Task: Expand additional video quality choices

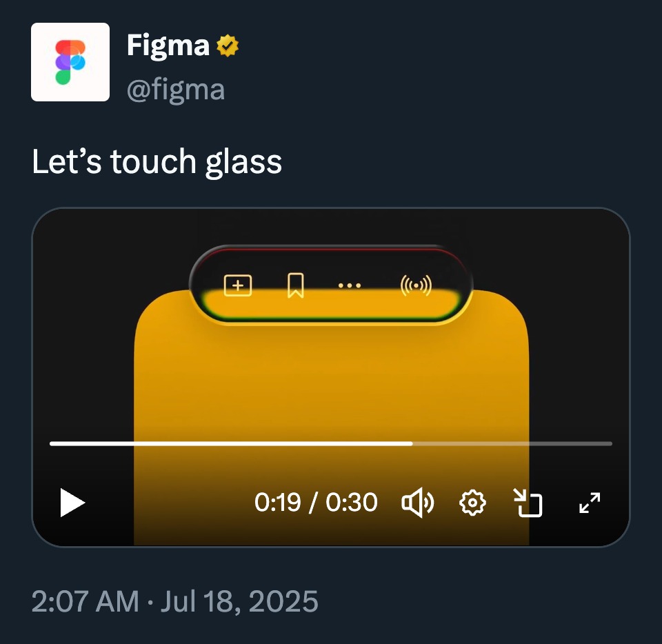Action: (x=472, y=503)
